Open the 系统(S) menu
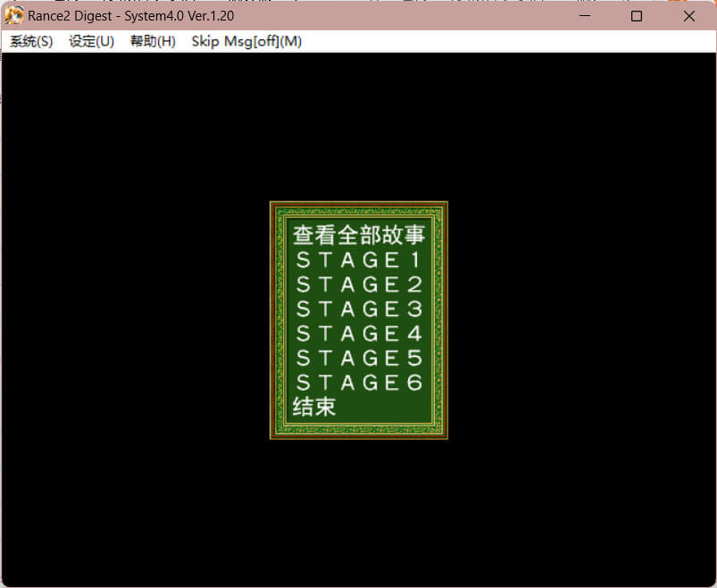The width and height of the screenshot is (717, 588). [x=31, y=42]
